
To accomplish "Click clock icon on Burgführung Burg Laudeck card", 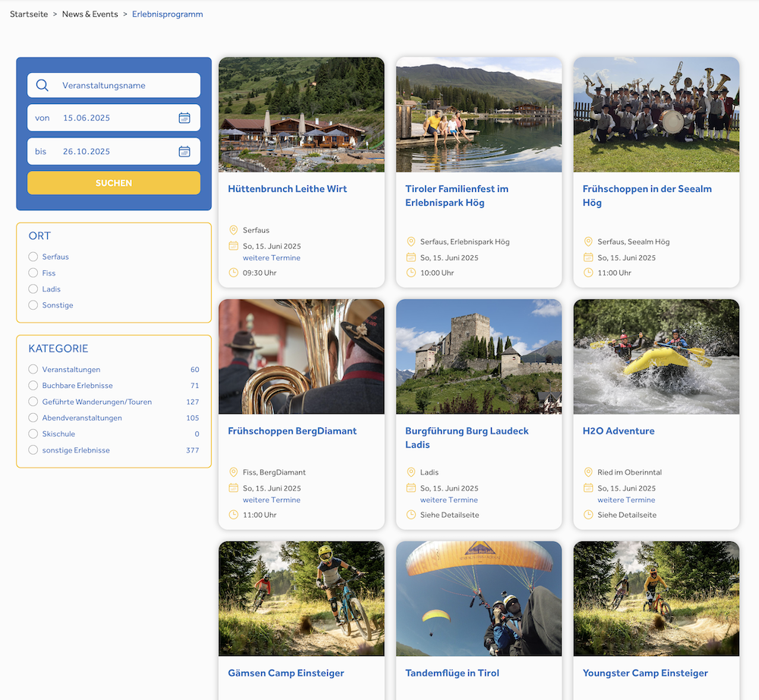I will pos(411,515).
